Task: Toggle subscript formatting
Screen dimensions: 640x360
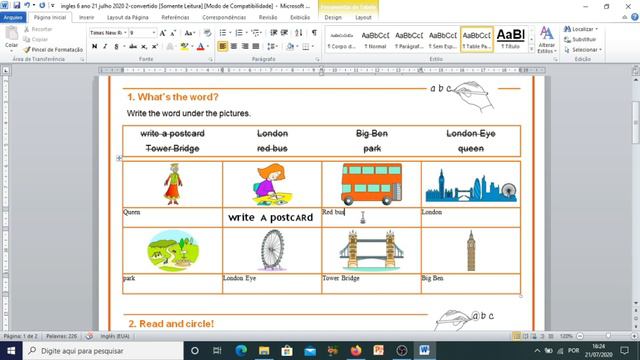Action: 144,47
